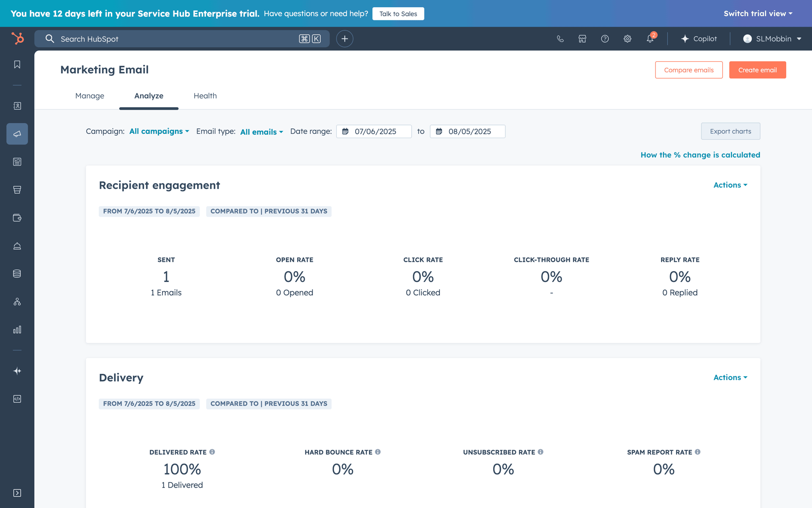
Task: Click the '1 Delivered' value text
Action: click(x=182, y=485)
